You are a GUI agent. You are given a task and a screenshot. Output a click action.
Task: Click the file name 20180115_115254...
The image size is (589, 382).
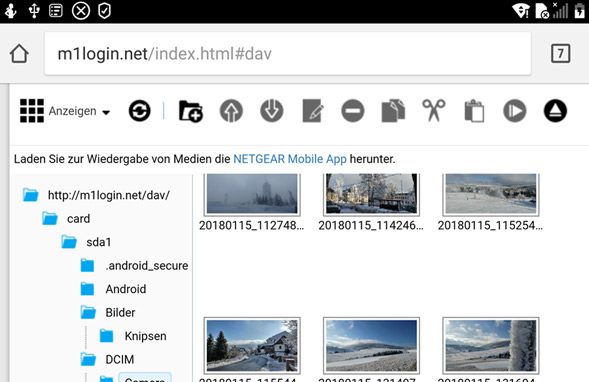click(491, 225)
